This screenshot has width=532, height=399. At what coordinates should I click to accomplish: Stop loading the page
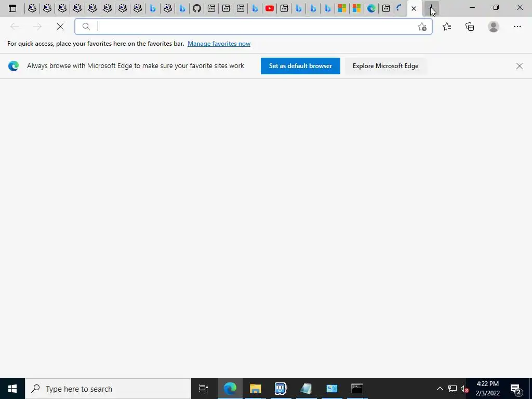point(60,26)
